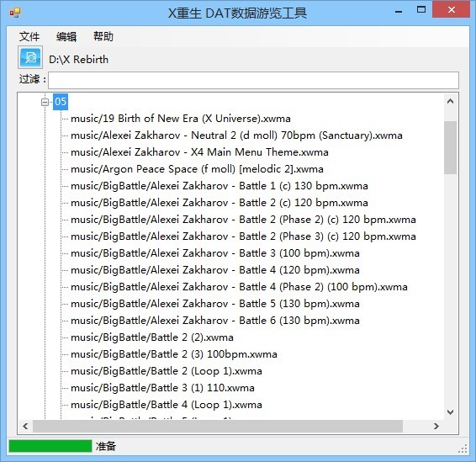
Task: Maximize the window
Action: [421, 10]
